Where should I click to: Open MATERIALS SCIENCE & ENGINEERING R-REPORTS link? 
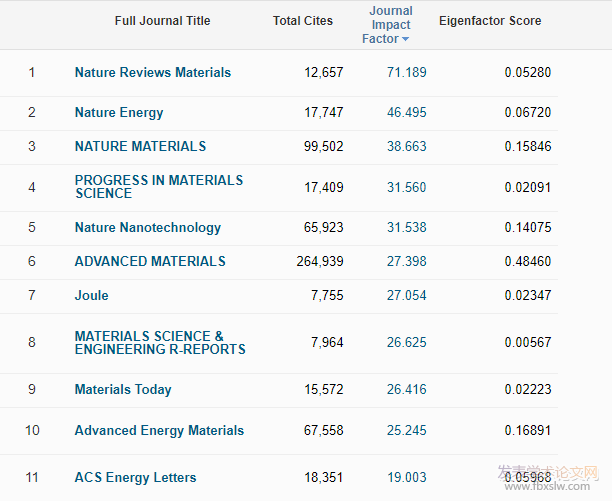pyautogui.click(x=160, y=343)
